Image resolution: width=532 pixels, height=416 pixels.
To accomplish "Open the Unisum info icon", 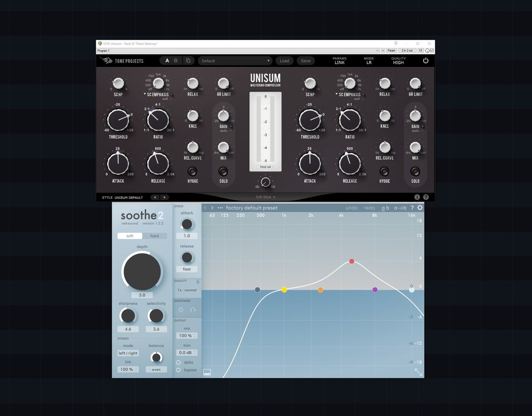I will tap(417, 197).
